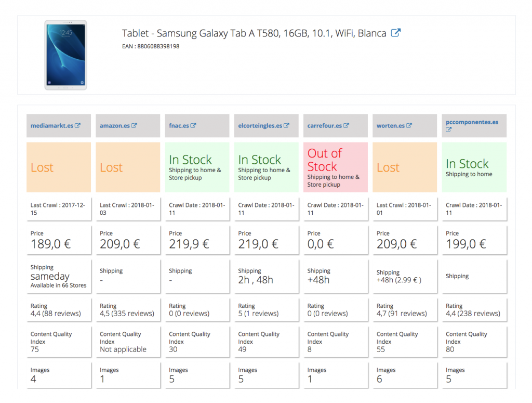
Task: Click the Images count 6
Action: 379,379
